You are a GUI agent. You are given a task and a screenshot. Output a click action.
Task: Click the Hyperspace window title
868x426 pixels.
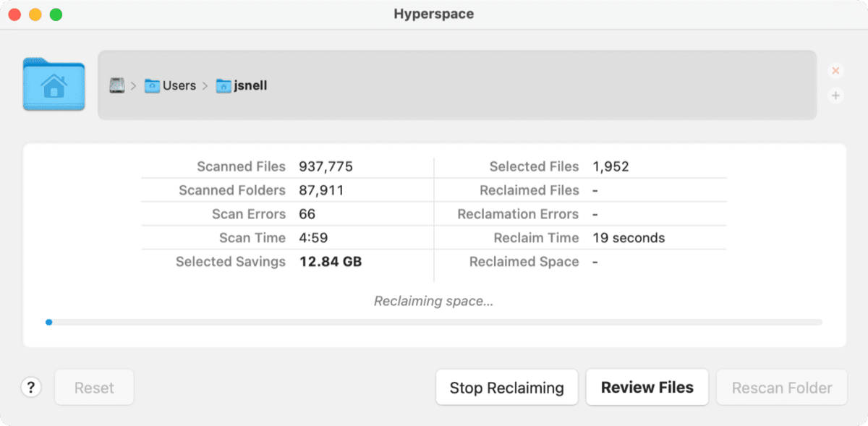(434, 14)
